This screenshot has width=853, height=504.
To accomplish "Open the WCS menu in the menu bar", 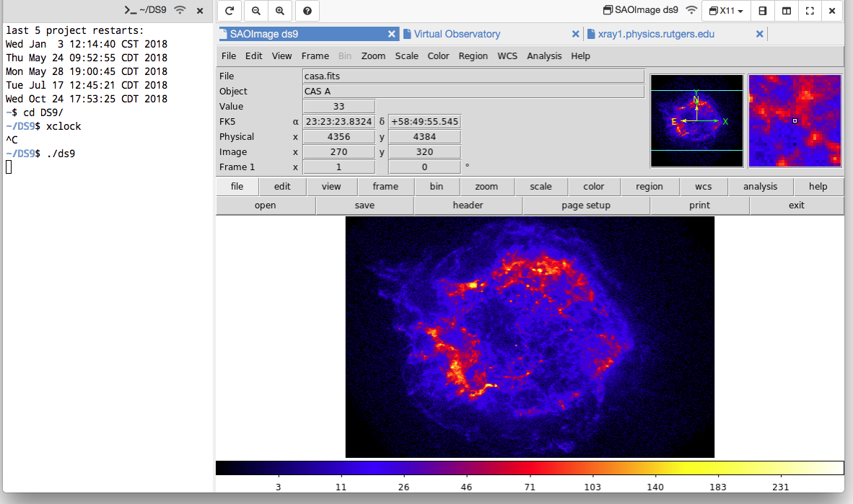I will 507,56.
